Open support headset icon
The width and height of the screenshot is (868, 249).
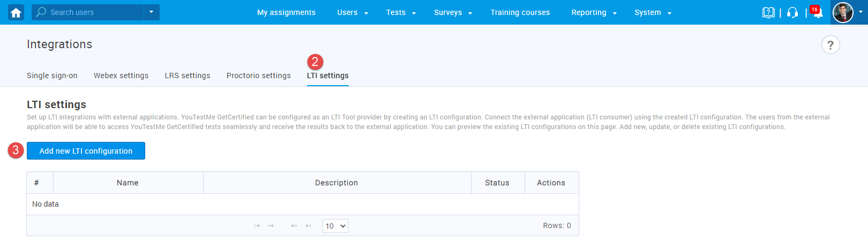(792, 12)
